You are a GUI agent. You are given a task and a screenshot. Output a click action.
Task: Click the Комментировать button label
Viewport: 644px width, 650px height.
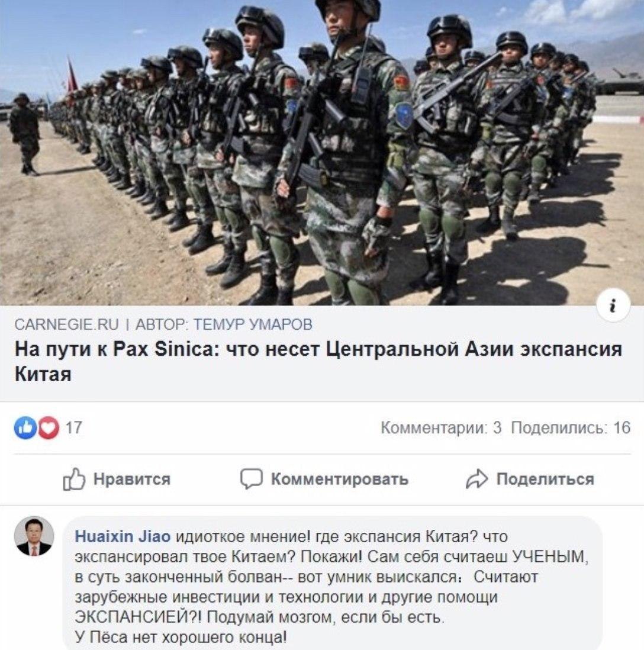pyautogui.click(x=340, y=479)
